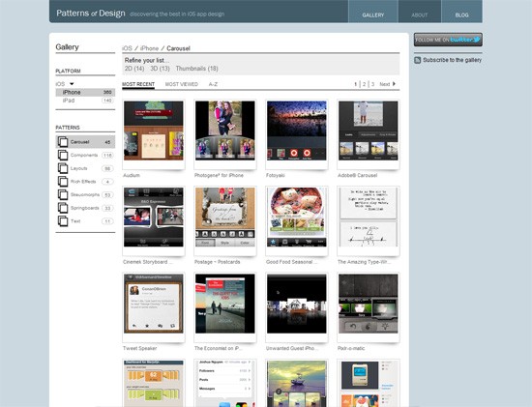532x407 pixels.
Task: Open the Photogene for iPhone thumbnail
Action: pyautogui.click(x=225, y=131)
